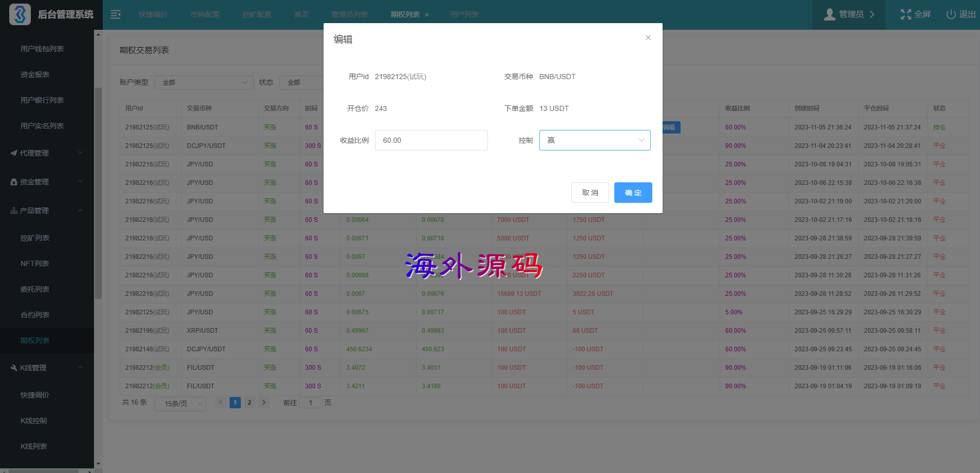The image size is (980, 473).
Task: Open 期权列表 in sidebar
Action: 35,340
